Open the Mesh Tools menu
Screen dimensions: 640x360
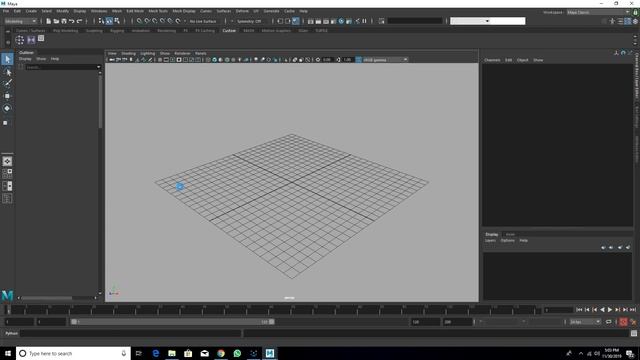click(x=158, y=11)
